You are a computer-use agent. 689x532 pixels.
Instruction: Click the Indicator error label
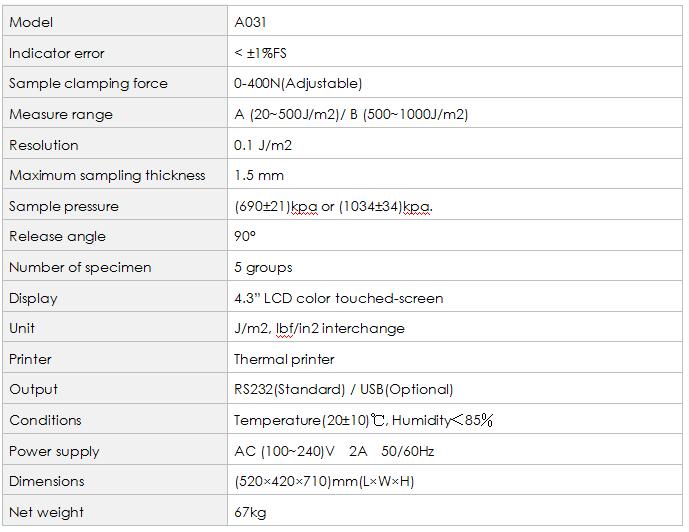pos(57,53)
